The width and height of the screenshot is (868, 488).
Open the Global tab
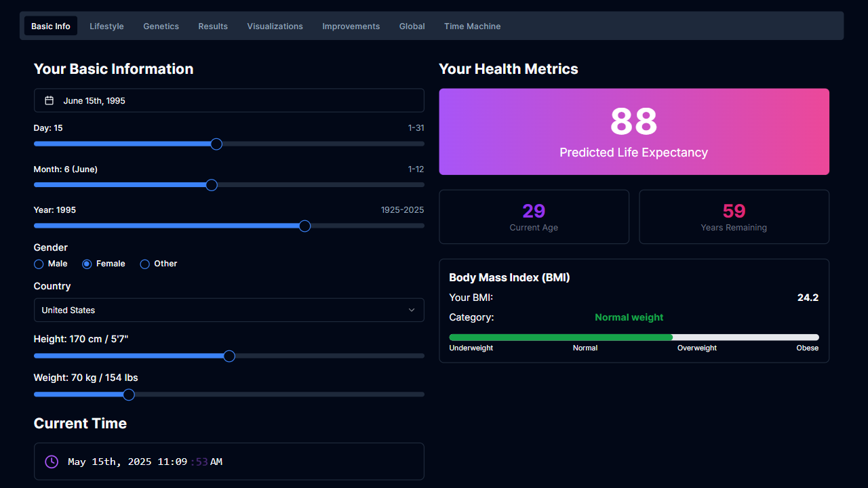click(412, 26)
